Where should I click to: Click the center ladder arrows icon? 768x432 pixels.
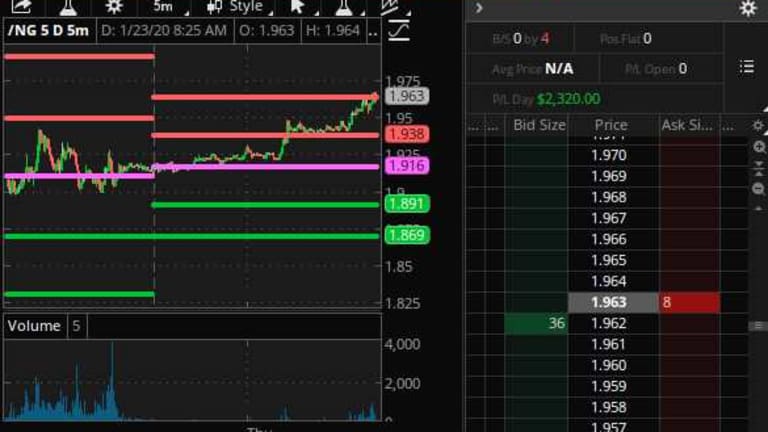[759, 168]
